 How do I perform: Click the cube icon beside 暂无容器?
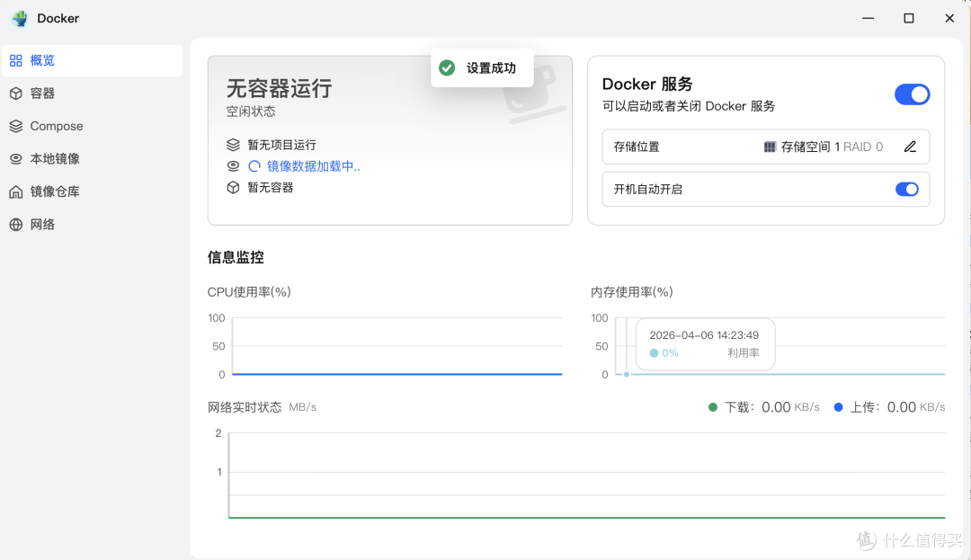tap(233, 188)
